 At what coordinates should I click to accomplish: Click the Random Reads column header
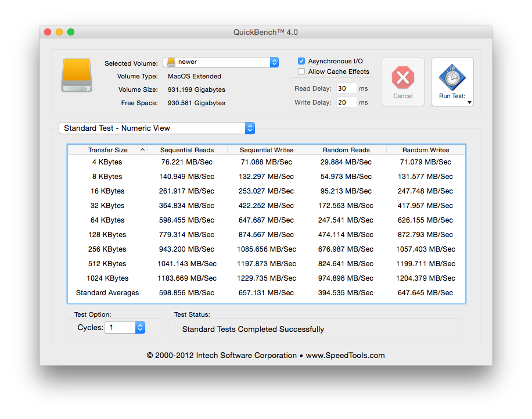click(x=346, y=150)
